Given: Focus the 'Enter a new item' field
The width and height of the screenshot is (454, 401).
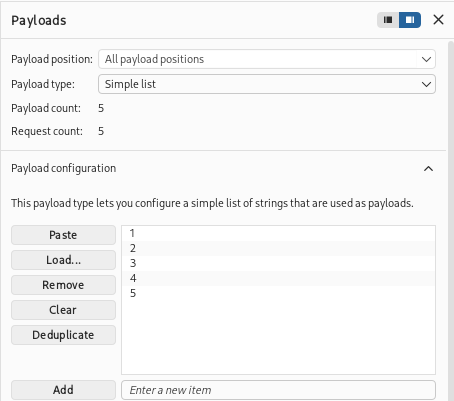Looking at the screenshot, I should [278, 390].
